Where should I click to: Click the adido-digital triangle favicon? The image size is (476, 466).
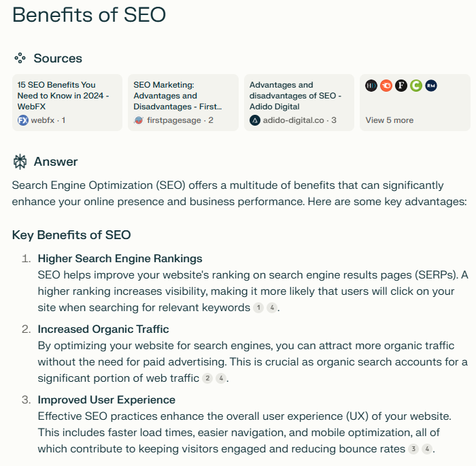[x=255, y=120]
